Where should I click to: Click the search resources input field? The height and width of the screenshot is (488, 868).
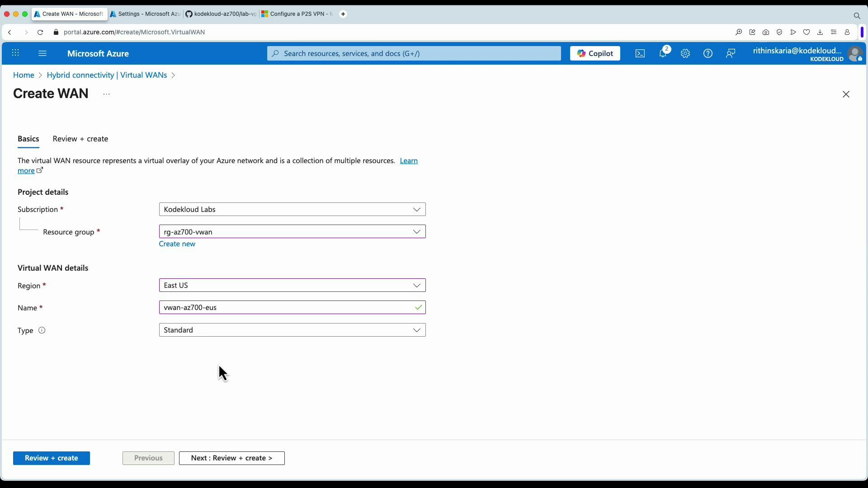(x=413, y=53)
